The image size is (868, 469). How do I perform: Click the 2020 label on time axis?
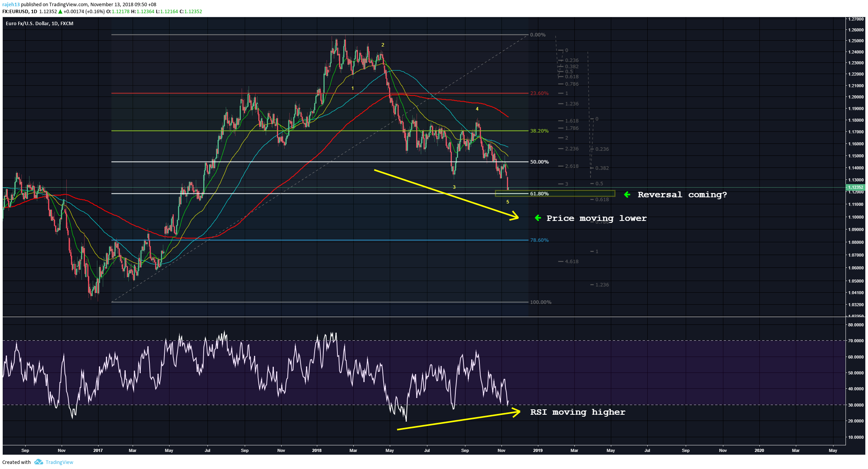click(x=759, y=450)
